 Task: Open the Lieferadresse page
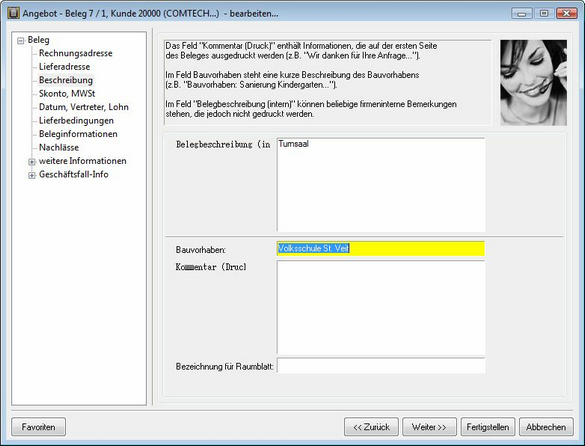point(65,67)
